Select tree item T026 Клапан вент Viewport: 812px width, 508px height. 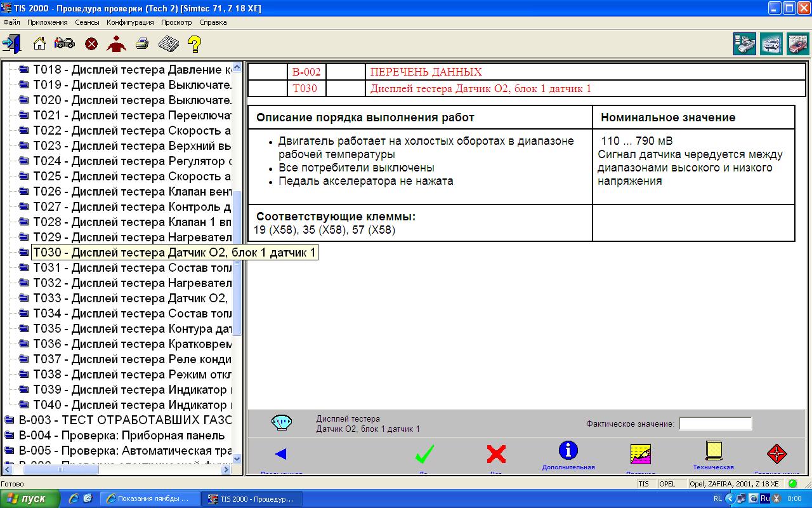point(133,192)
